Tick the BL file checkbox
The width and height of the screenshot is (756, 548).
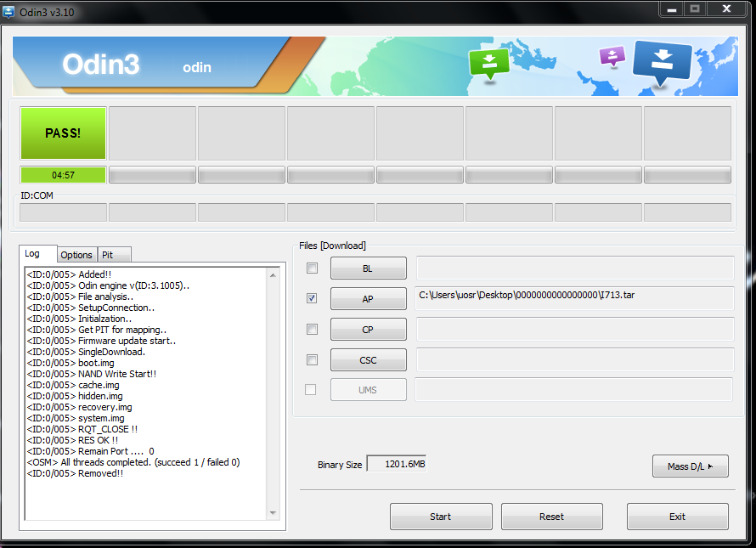[312, 268]
